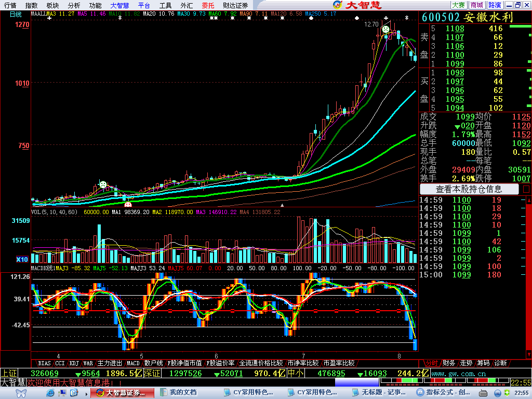Click the third quick launch icon

tap(74, 393)
